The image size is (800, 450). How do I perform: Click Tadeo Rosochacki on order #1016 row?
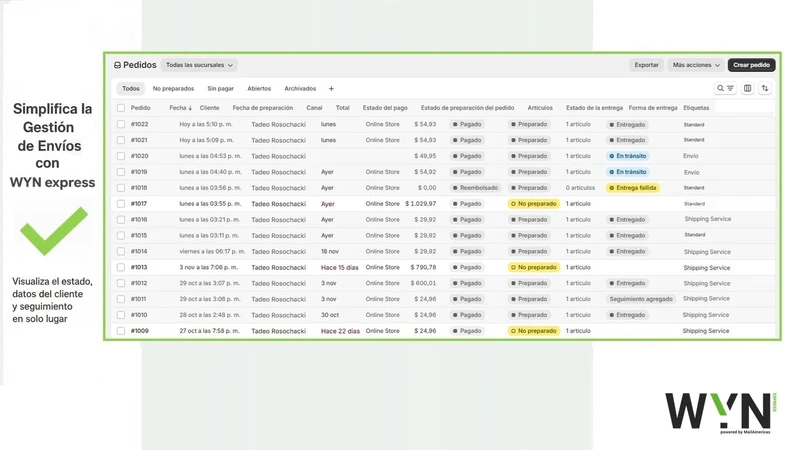point(279,220)
